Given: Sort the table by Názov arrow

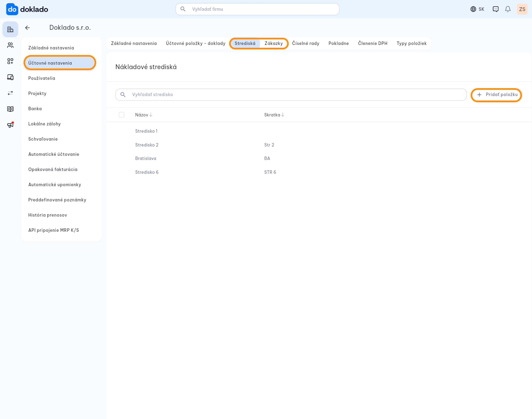Looking at the screenshot, I should [151, 115].
